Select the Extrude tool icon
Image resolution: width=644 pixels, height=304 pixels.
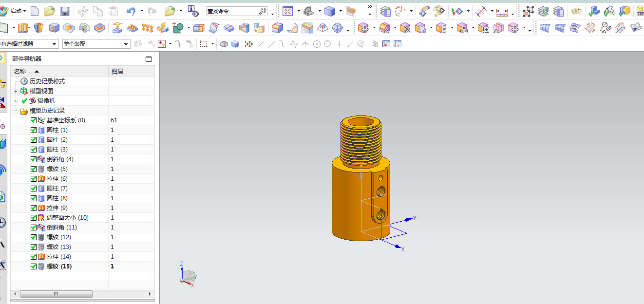[x=24, y=28]
